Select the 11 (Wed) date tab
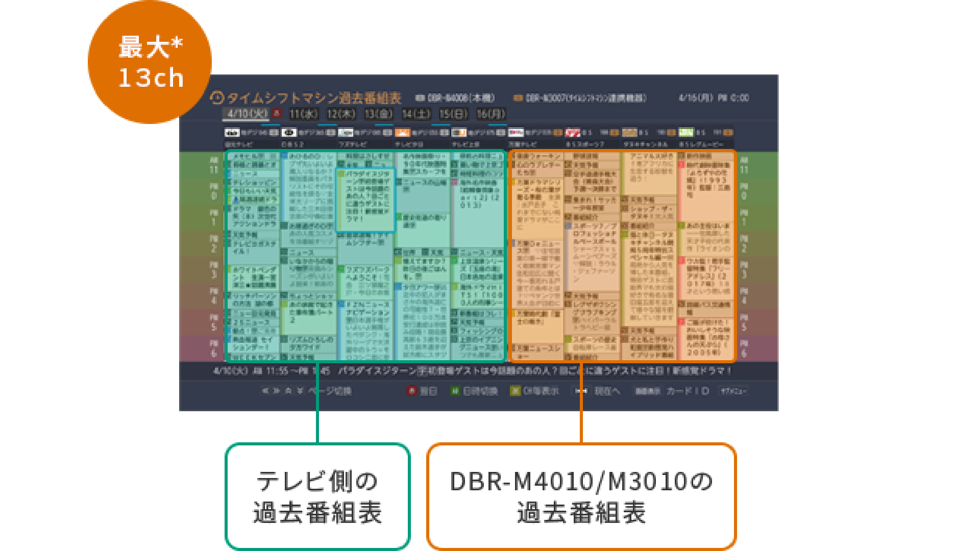Screen dimensions: 980x551 click(304, 114)
